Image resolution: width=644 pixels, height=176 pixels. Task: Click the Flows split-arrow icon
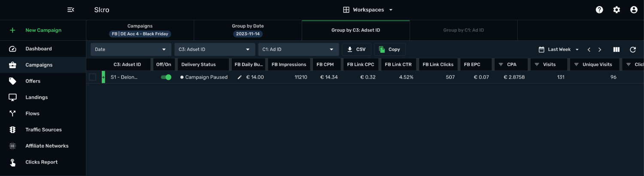pos(12,114)
